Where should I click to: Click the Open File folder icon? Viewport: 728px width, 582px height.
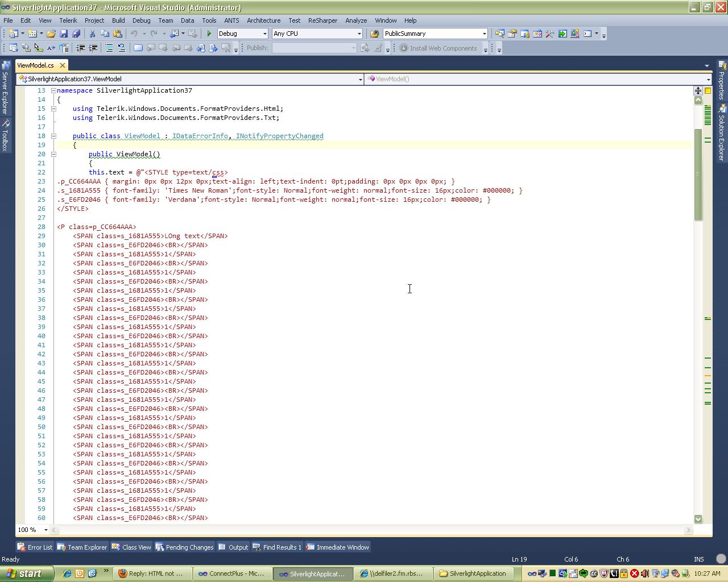tap(51, 34)
